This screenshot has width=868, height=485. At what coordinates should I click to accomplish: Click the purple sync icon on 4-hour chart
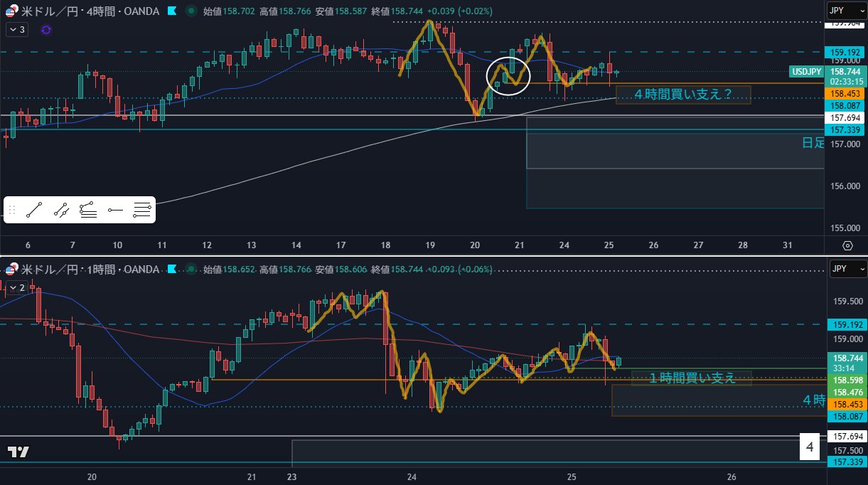coord(46,30)
